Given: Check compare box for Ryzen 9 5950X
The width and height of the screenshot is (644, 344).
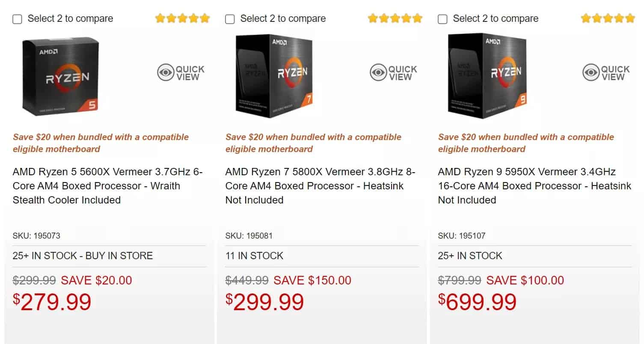Looking at the screenshot, I should (443, 19).
